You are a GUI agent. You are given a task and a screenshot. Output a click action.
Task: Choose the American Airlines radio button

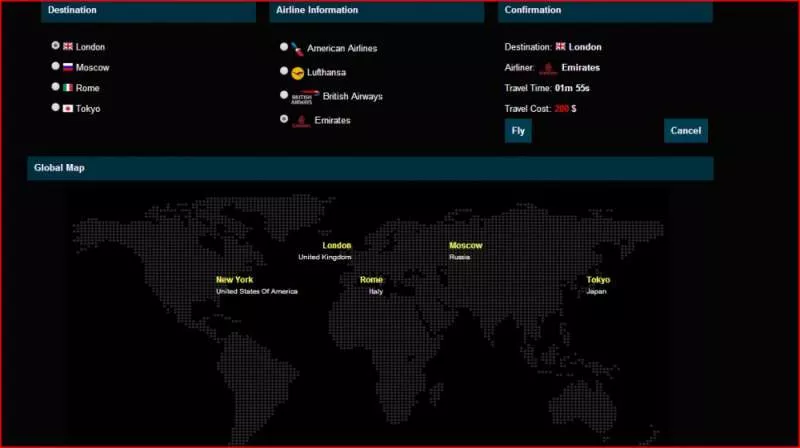(285, 47)
